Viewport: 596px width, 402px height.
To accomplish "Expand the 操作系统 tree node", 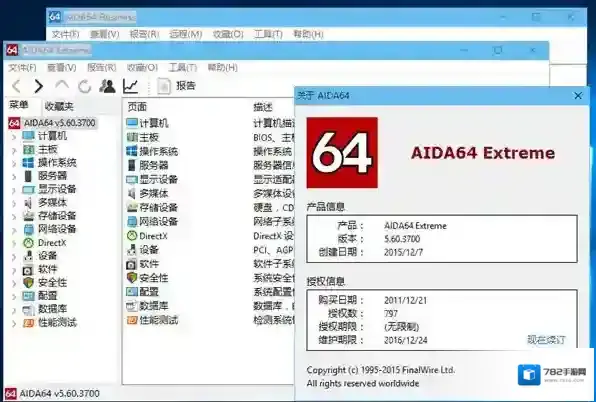I will [14, 163].
